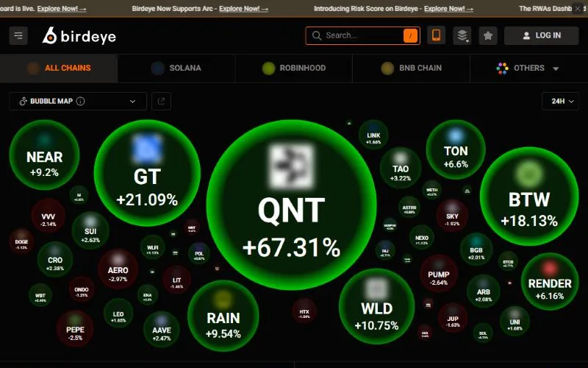Close the announcement banner

point(578,8)
